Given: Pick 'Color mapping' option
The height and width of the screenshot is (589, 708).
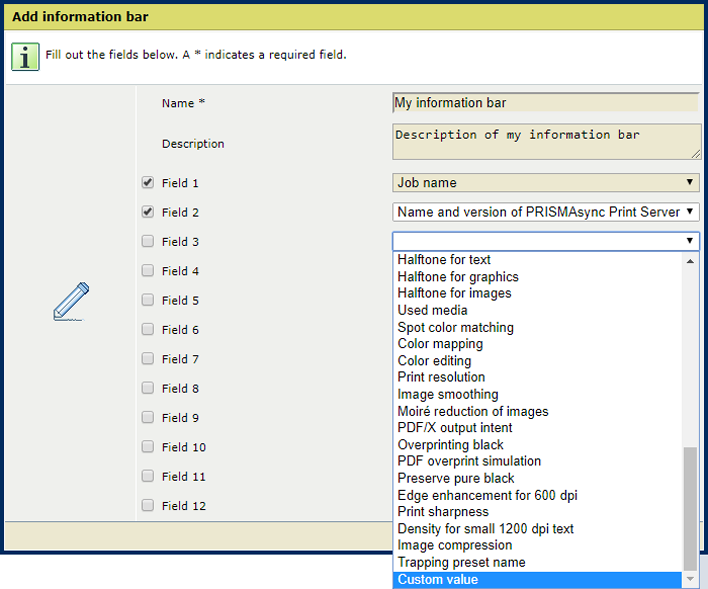Looking at the screenshot, I should 537,344.
